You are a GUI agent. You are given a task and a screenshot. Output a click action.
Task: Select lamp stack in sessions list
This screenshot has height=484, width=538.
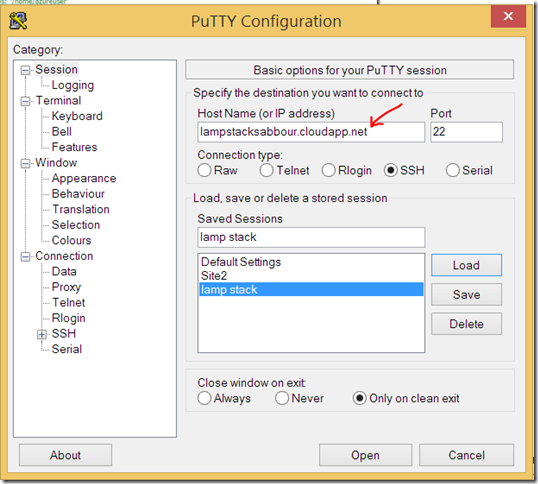coord(311,290)
